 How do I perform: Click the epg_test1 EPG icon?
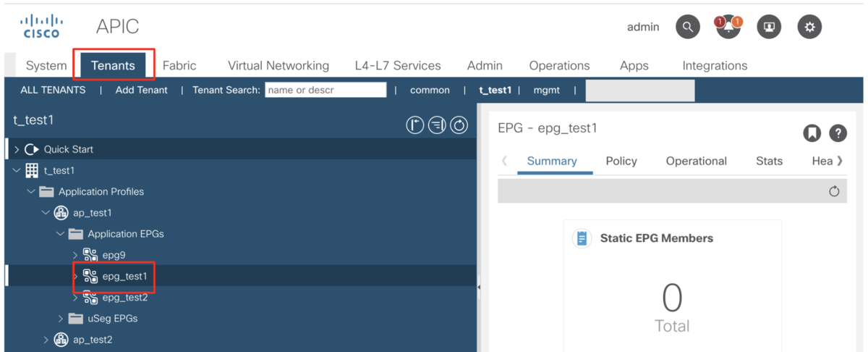tap(90, 276)
